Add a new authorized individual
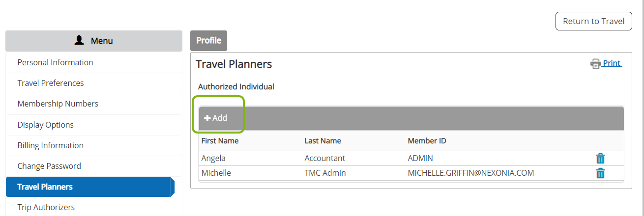This screenshot has width=644, height=216. click(216, 118)
